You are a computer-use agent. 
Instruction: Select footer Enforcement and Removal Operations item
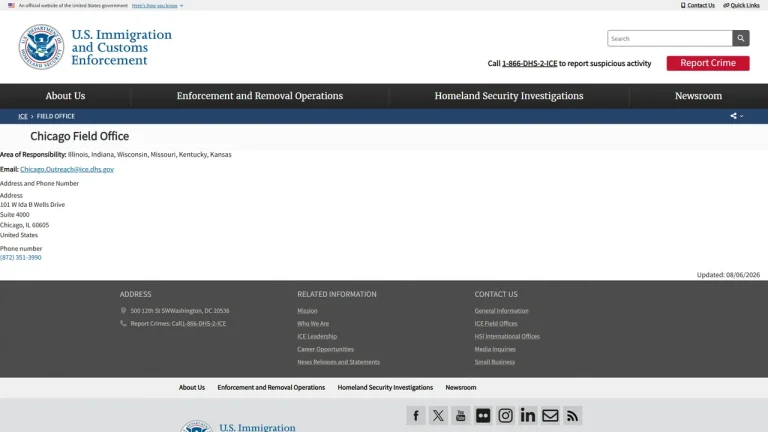click(271, 387)
